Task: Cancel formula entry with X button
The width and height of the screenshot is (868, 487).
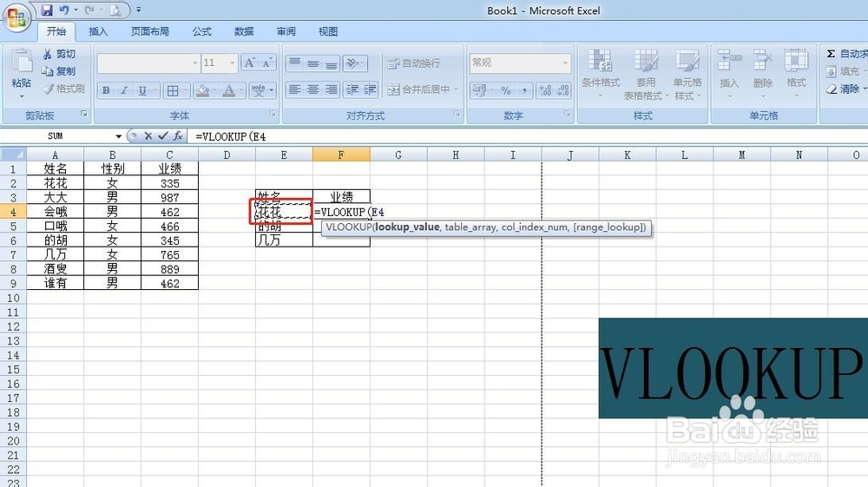Action: click(148, 135)
